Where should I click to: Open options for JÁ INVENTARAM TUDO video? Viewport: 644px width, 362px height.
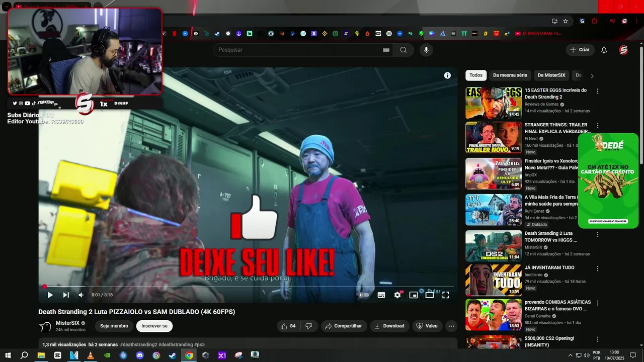click(x=598, y=268)
